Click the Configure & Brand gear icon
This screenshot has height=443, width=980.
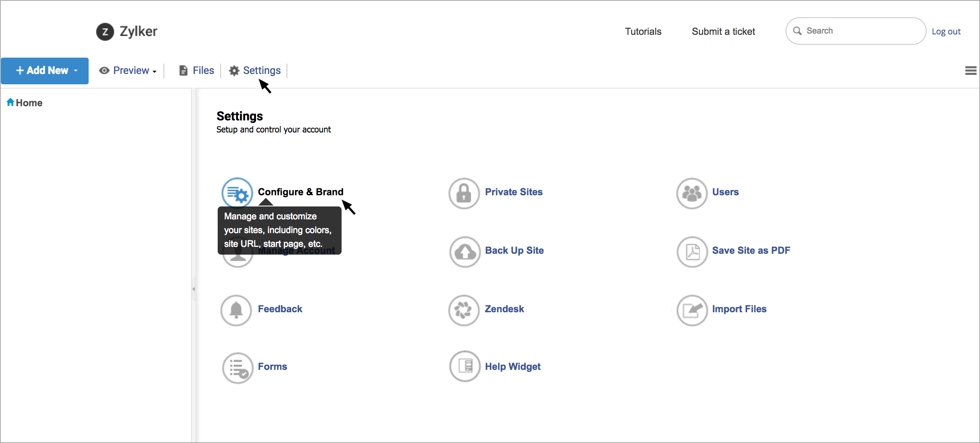pos(237,193)
